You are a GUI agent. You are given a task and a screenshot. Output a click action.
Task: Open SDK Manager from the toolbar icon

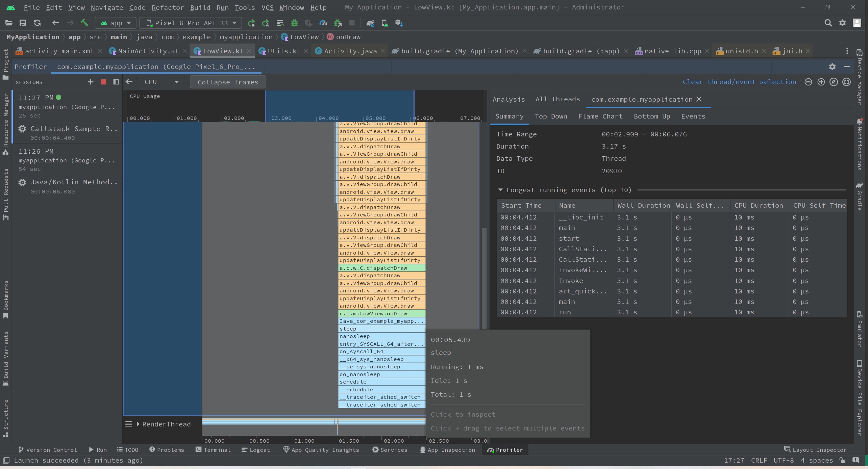pos(399,23)
